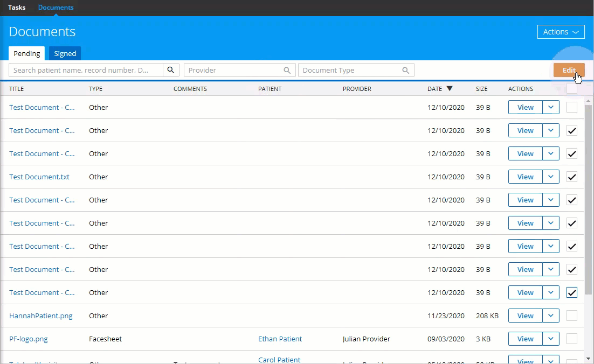The image size is (594, 364).
Task: Open the HannahPatient.png document link
Action: pos(41,316)
